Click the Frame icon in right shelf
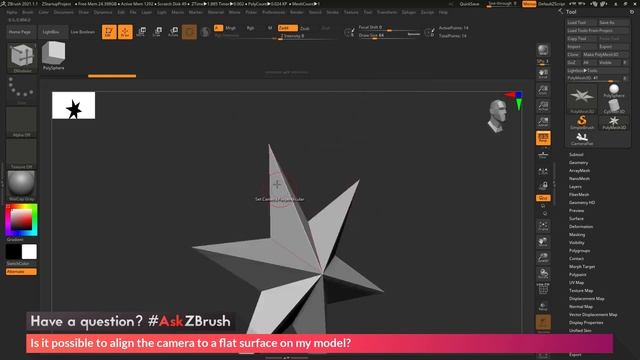 point(543,226)
